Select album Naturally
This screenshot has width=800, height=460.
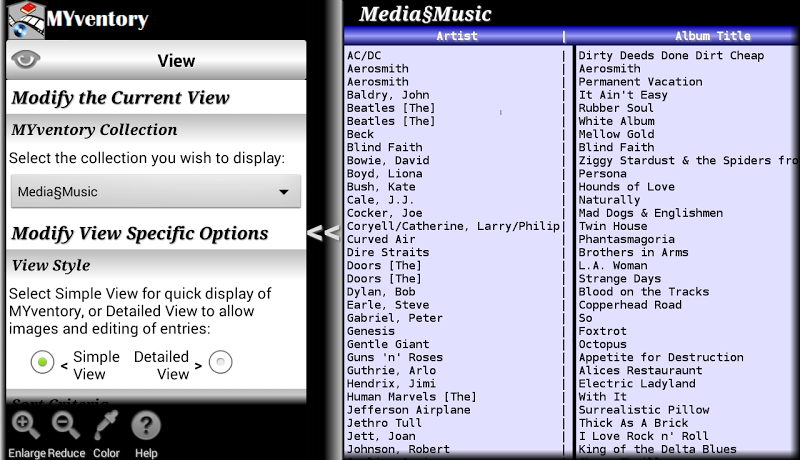click(609, 200)
